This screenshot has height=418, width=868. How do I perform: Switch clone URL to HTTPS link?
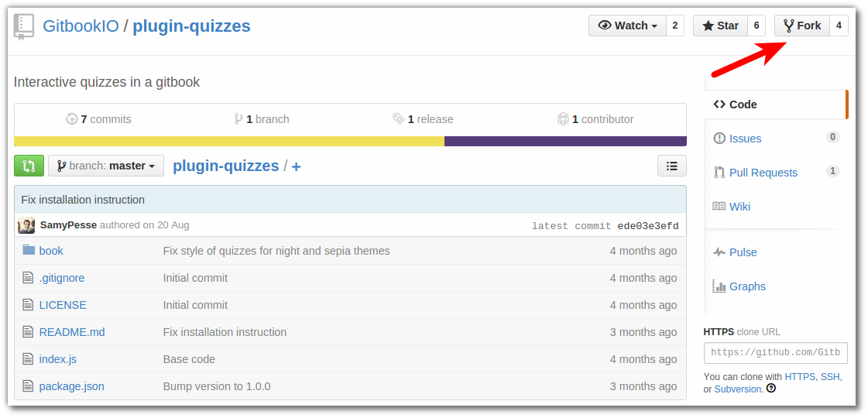[x=800, y=376]
